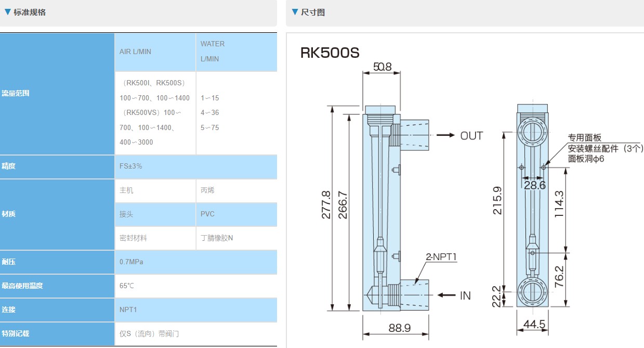Click the 材质 row header
The image size is (644, 348).
click(x=9, y=214)
